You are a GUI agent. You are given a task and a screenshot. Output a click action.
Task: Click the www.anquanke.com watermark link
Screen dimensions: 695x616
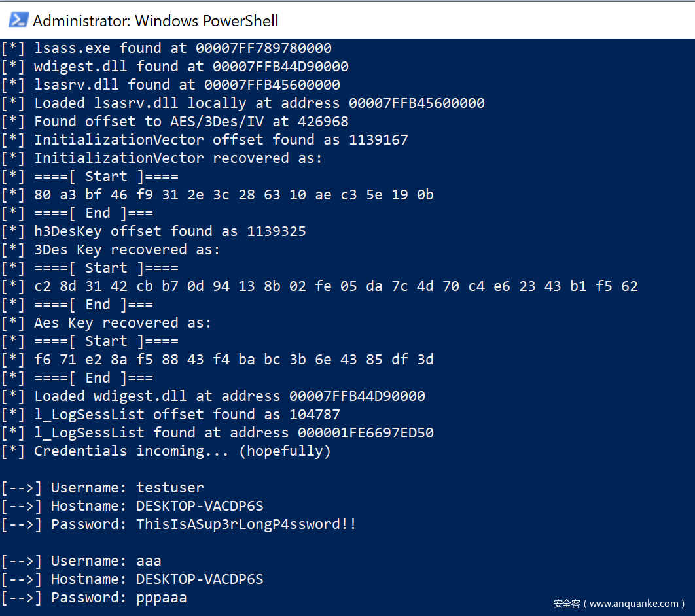pyautogui.click(x=618, y=604)
